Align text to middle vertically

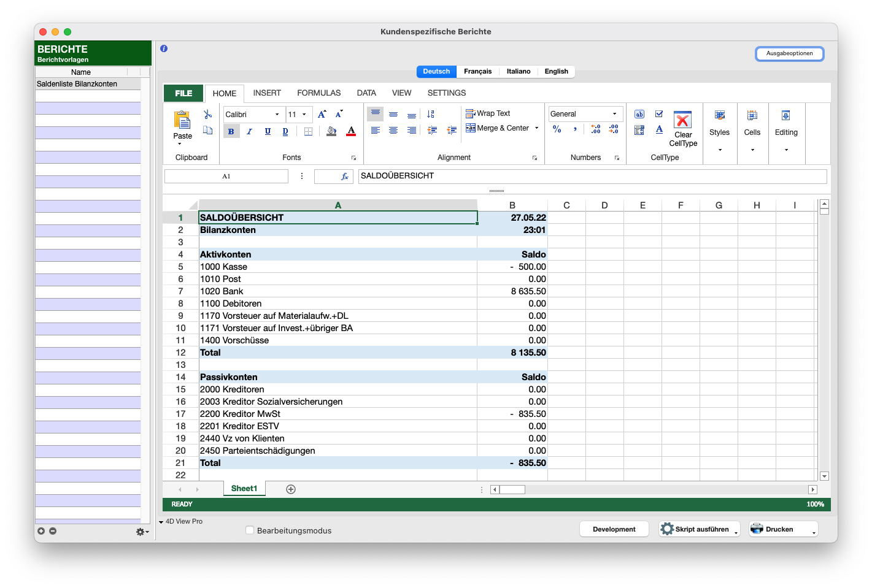click(393, 114)
